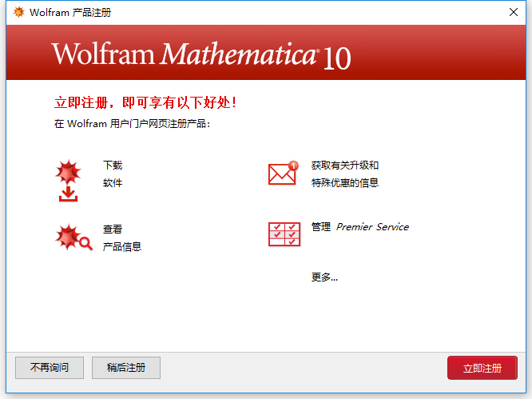Select the 下载 软件 text
This screenshot has height=399, width=532.
point(113,174)
